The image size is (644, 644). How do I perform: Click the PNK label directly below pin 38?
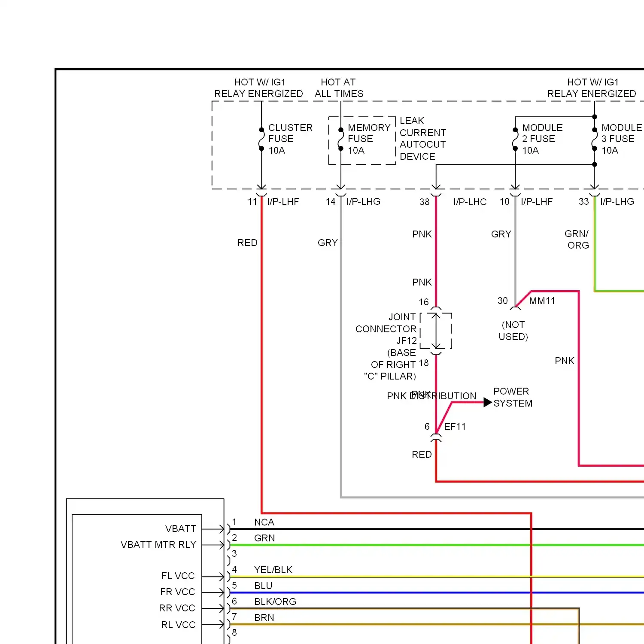click(422, 234)
